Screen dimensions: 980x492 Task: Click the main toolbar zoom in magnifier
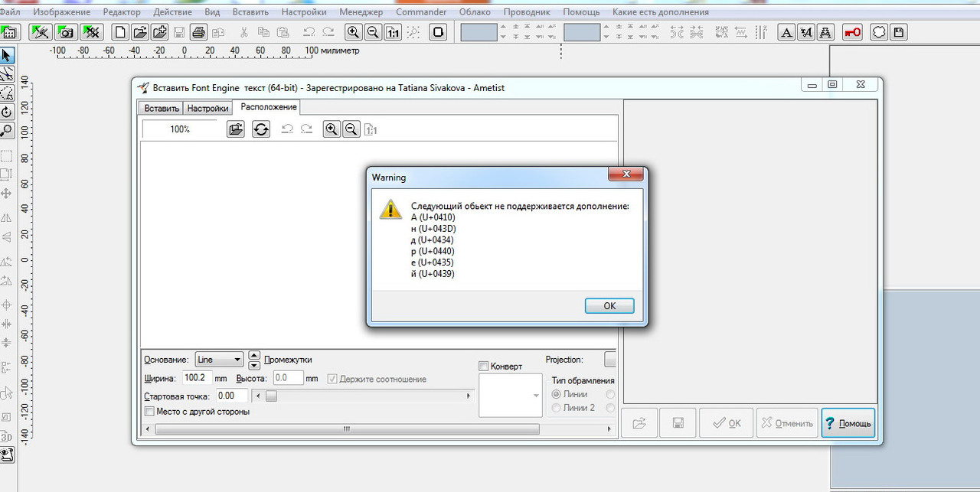coord(353,32)
